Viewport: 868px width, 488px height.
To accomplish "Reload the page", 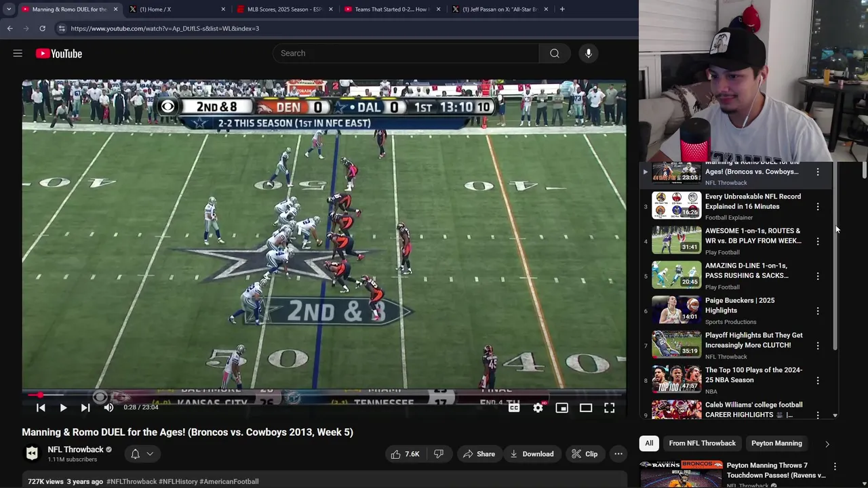I will pyautogui.click(x=42, y=28).
